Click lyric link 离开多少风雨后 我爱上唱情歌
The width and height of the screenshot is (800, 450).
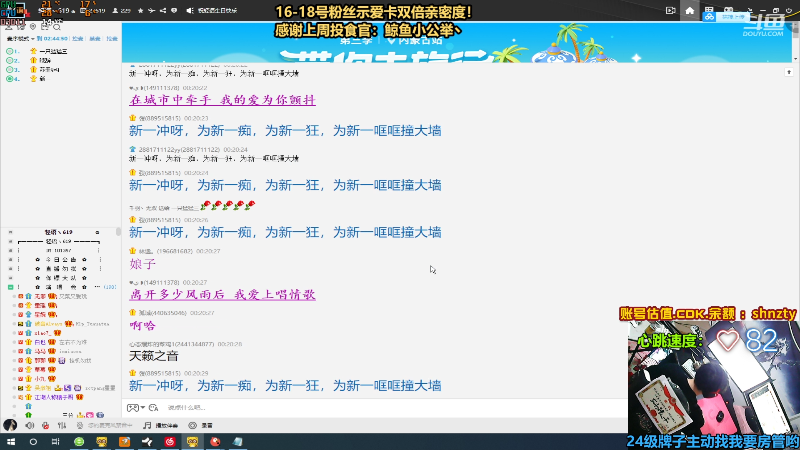click(222, 294)
